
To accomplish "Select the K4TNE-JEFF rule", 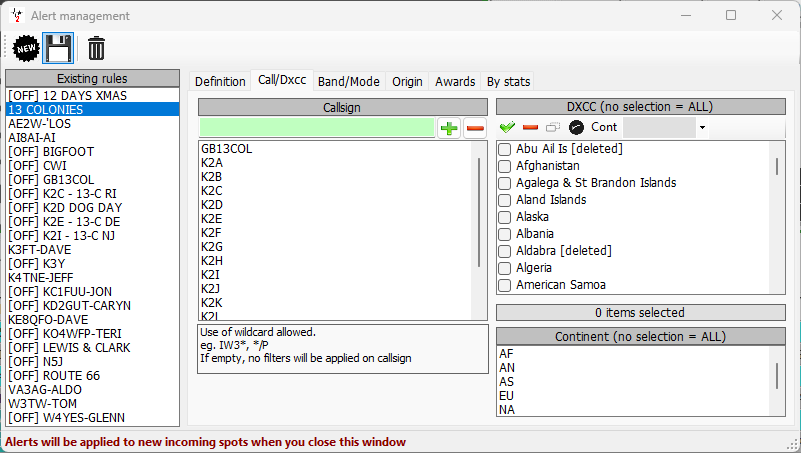I will click(x=92, y=278).
